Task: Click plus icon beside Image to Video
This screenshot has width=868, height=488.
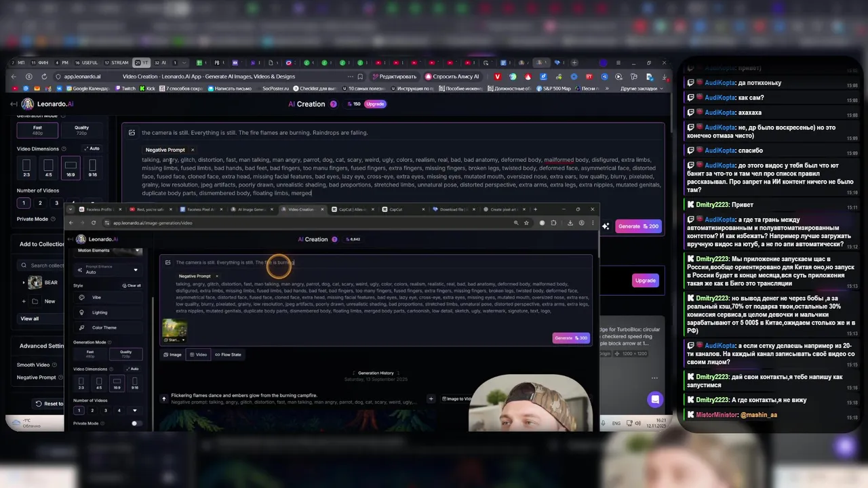Action: click(431, 399)
